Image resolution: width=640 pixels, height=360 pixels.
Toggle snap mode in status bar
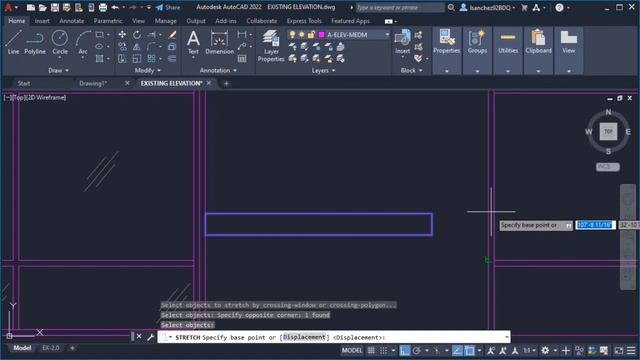(383, 350)
